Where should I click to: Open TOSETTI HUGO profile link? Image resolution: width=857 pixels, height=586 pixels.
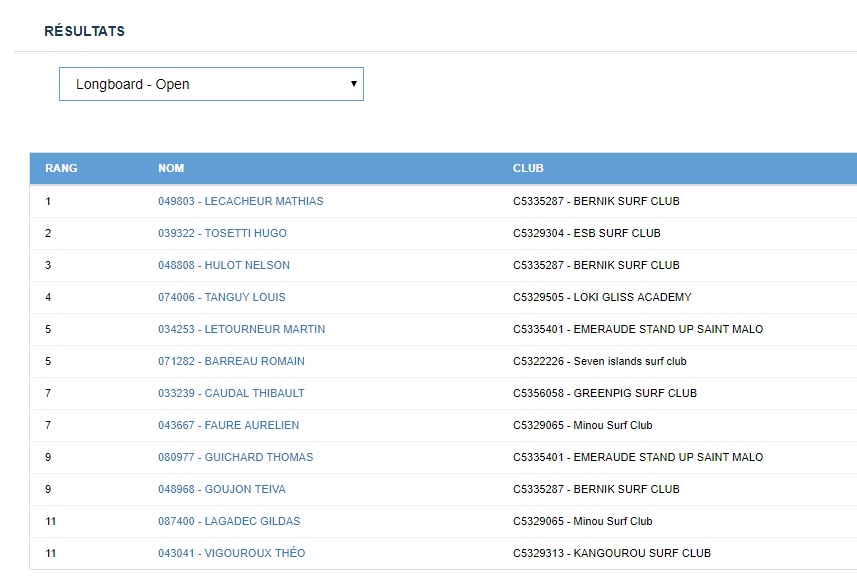pyautogui.click(x=222, y=233)
